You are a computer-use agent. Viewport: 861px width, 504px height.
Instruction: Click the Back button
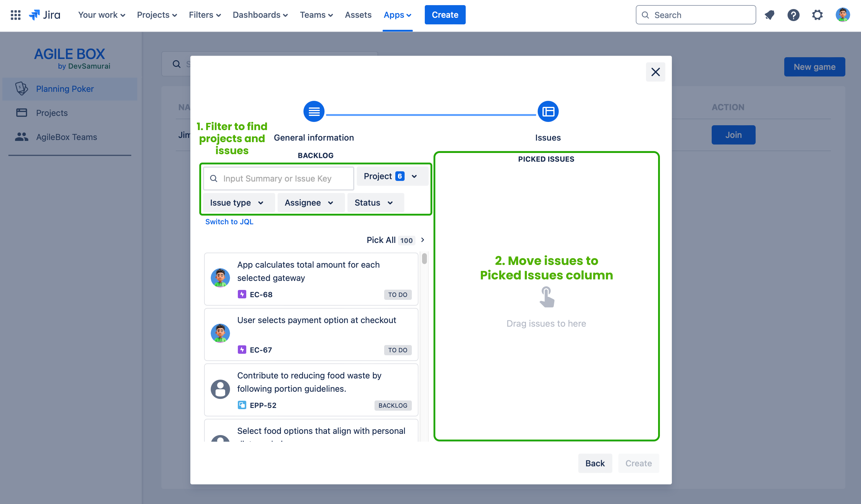coord(595,463)
